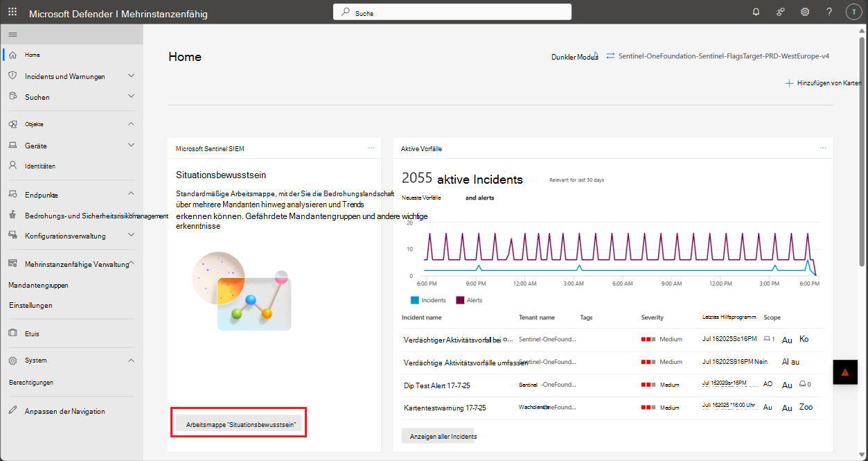Viewport: 868px width, 461px height.
Task: Click the Geräte laptop icon
Action: (x=12, y=146)
